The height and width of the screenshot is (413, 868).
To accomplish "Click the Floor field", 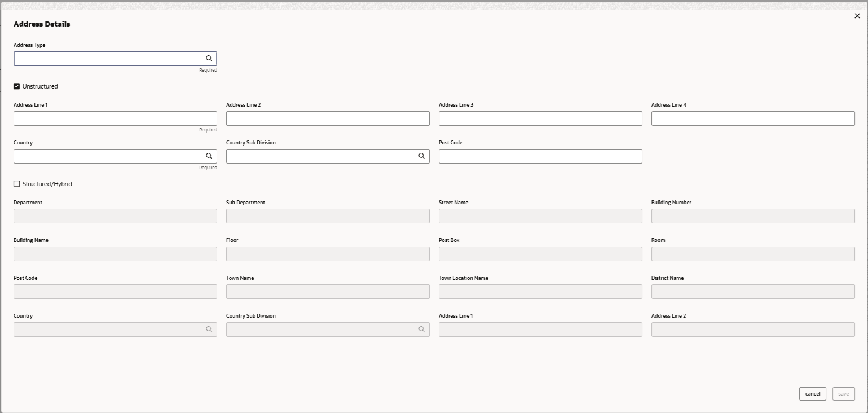I will pyautogui.click(x=328, y=254).
